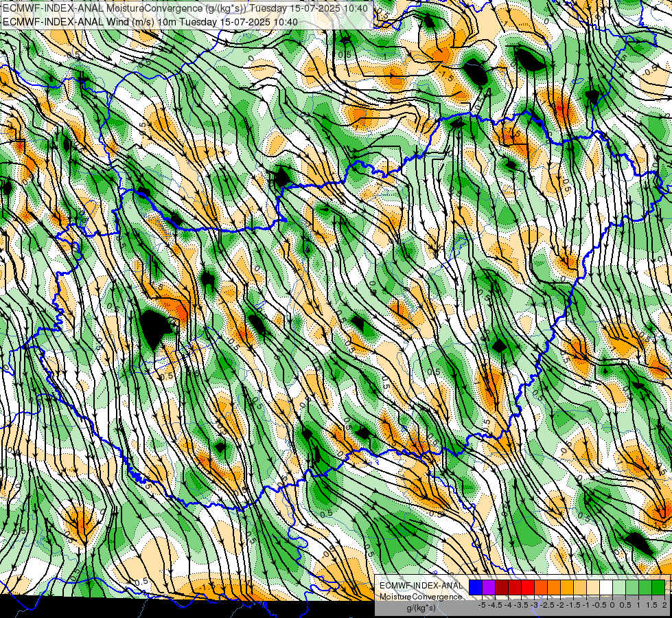
Task: Click the legend tick value '-3'
Action: [x=534, y=605]
